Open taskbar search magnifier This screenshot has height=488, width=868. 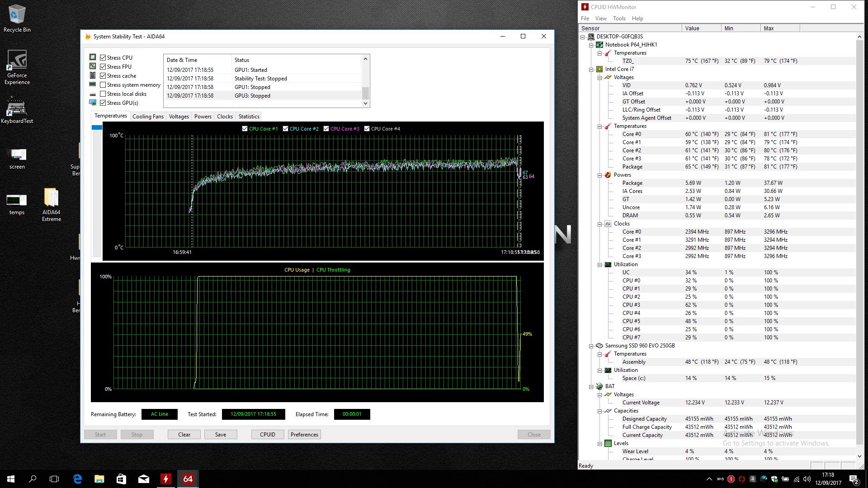[x=33, y=479]
